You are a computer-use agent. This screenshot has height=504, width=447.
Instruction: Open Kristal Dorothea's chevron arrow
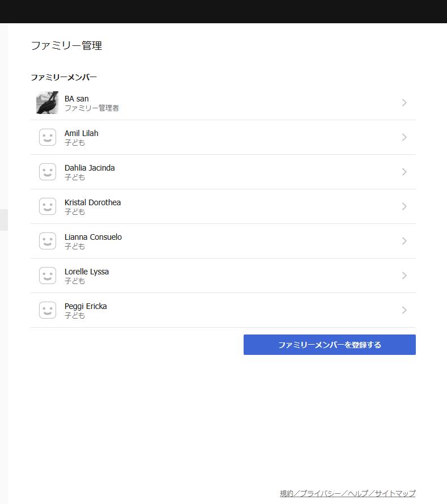[x=405, y=206]
